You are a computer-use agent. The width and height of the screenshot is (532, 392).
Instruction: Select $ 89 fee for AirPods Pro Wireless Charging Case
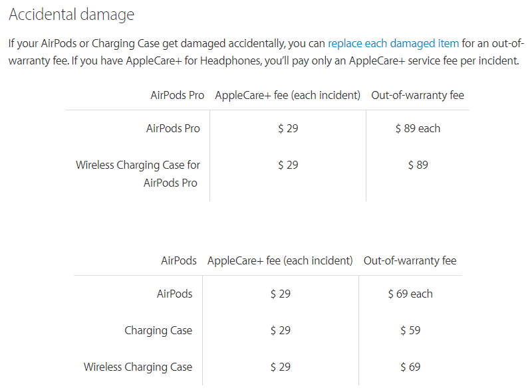coord(418,165)
